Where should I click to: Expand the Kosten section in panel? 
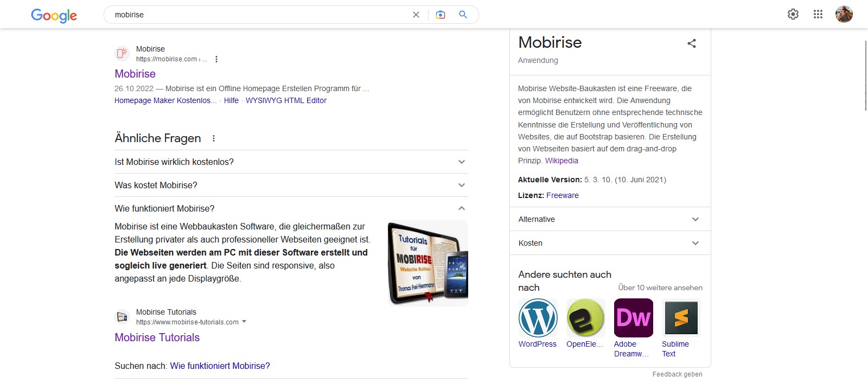695,243
